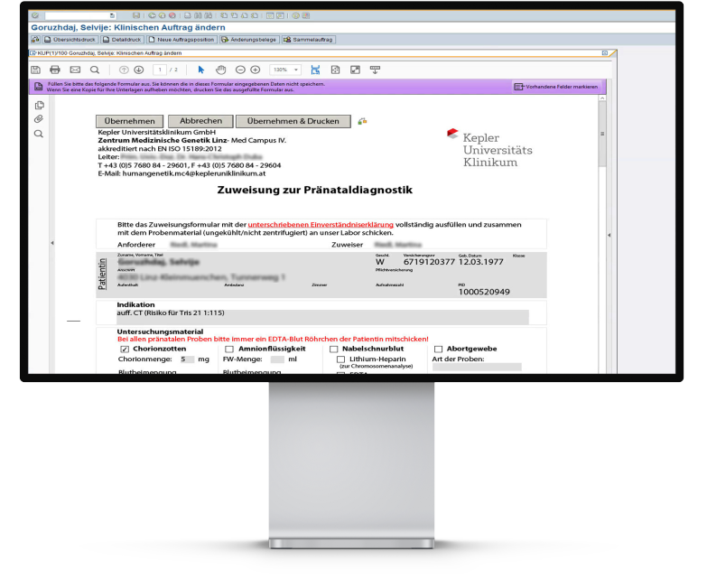Open page thumbnails icon in left sidebar
The height and width of the screenshot is (588, 707).
(x=39, y=105)
